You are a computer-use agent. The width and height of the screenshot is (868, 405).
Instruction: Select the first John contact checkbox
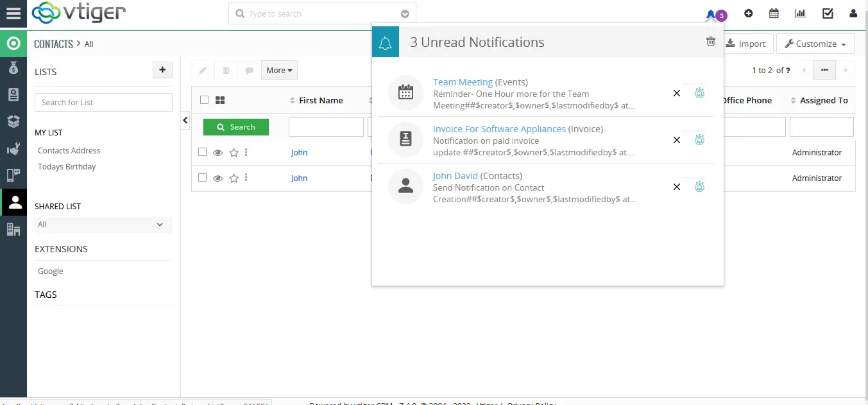click(202, 152)
